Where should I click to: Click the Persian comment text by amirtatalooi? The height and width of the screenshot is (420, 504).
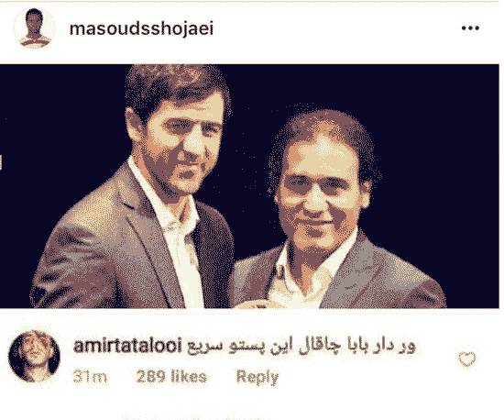[301, 347]
